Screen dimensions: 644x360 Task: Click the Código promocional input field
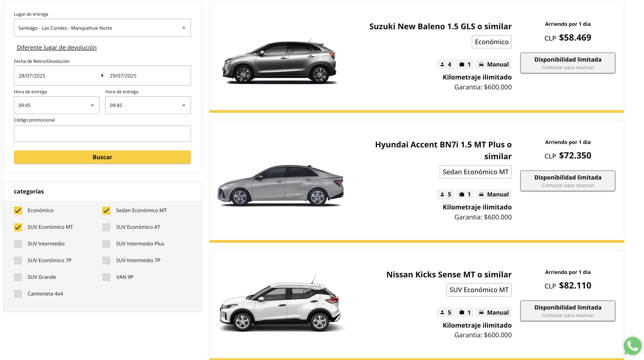(103, 134)
